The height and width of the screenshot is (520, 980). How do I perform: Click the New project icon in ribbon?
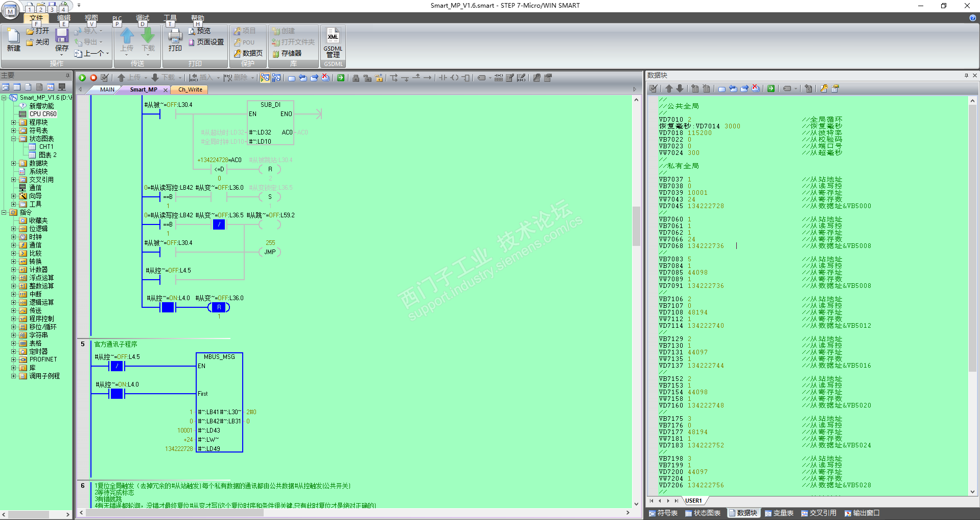coord(14,40)
